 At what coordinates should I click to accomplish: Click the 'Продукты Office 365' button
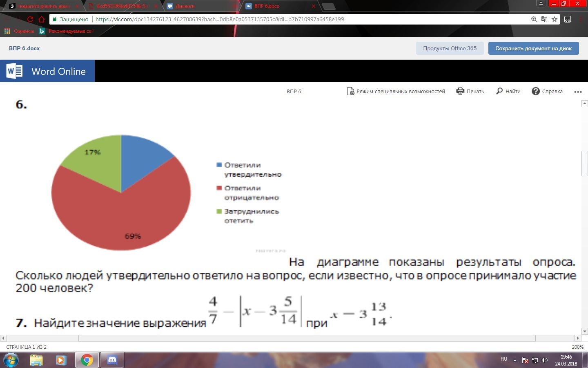click(x=450, y=48)
